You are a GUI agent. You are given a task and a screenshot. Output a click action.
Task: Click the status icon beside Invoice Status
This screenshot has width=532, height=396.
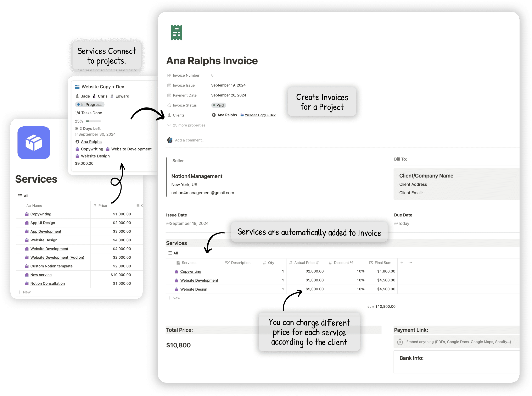(x=169, y=105)
